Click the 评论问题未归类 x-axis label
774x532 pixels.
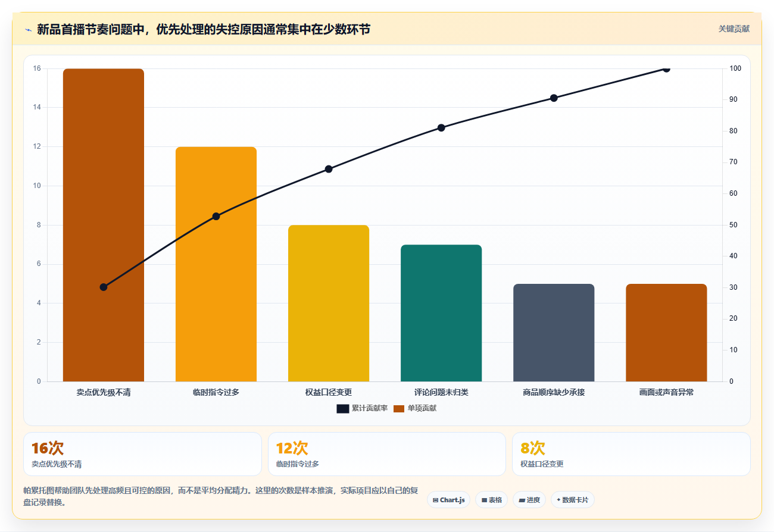441,392
